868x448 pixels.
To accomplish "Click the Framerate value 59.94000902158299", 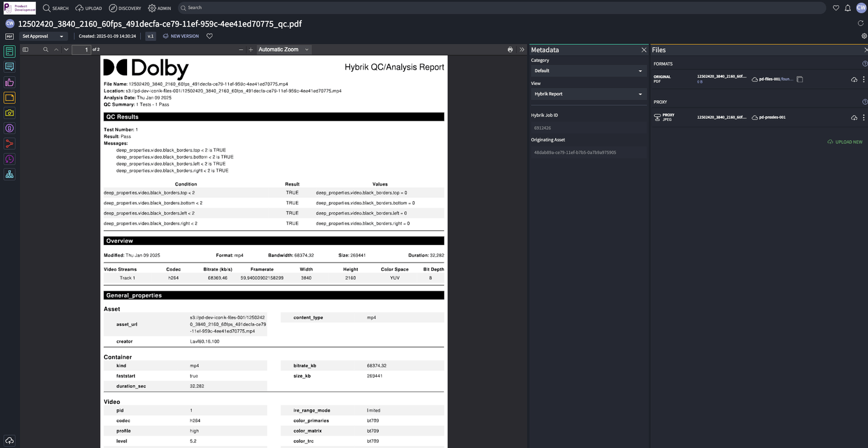I will tap(262, 278).
